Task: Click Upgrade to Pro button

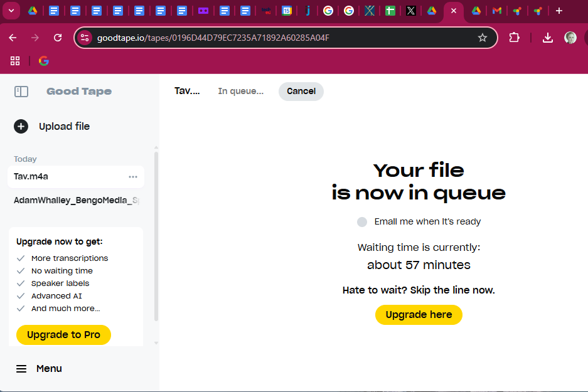Action: [x=64, y=335]
